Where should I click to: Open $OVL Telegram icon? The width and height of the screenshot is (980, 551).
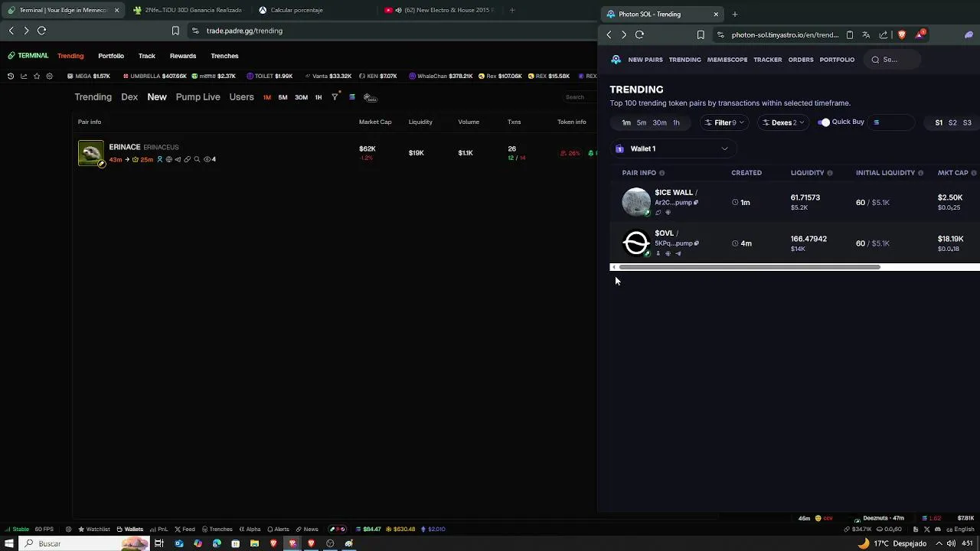click(678, 253)
